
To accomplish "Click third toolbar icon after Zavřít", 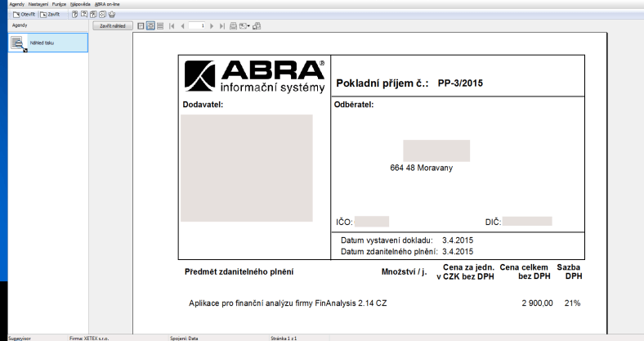I will [x=93, y=15].
